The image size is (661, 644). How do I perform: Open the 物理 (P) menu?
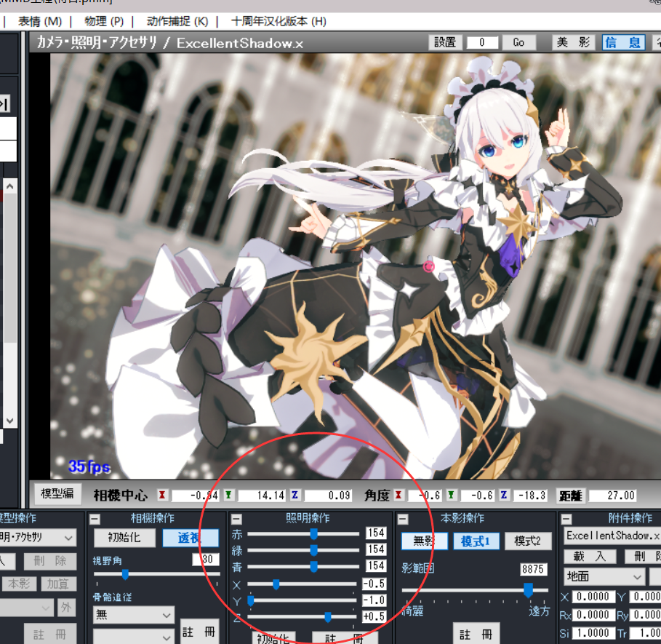(x=104, y=22)
